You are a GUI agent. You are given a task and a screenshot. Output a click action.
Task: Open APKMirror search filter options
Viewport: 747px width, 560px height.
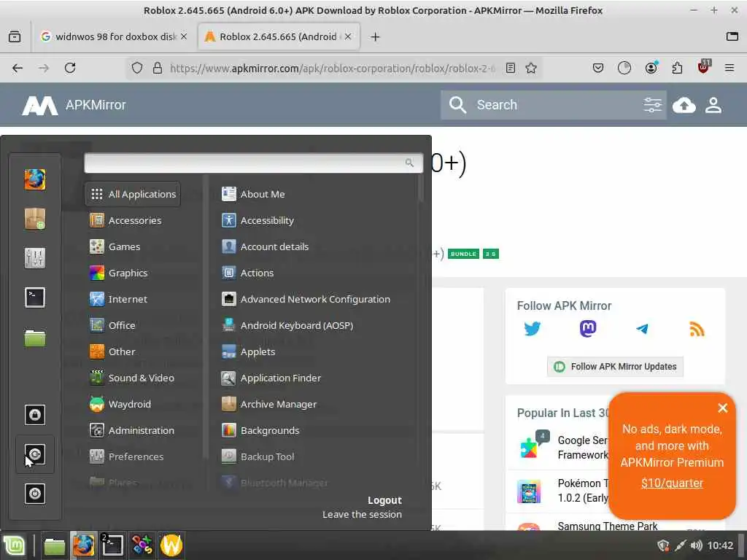653,105
